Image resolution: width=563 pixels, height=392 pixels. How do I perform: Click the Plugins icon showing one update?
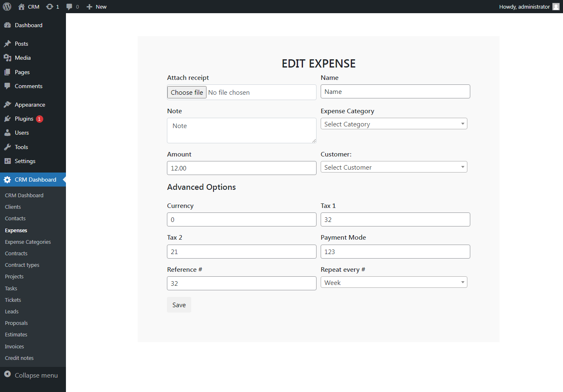coord(8,119)
